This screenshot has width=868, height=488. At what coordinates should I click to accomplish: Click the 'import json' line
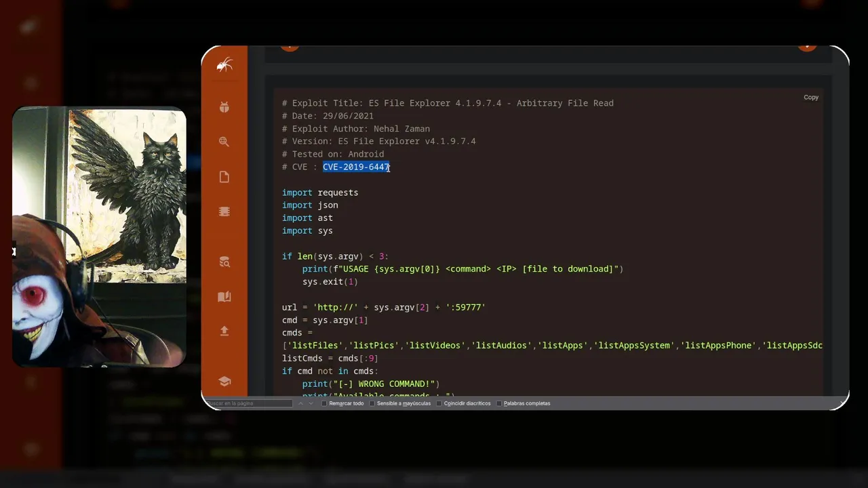click(x=310, y=205)
